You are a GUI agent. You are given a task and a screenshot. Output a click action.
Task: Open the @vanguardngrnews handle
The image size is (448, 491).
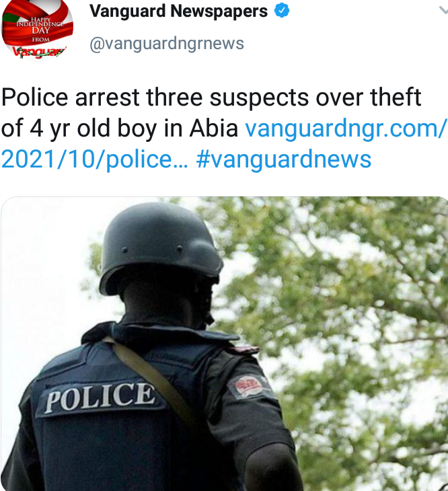point(167,43)
